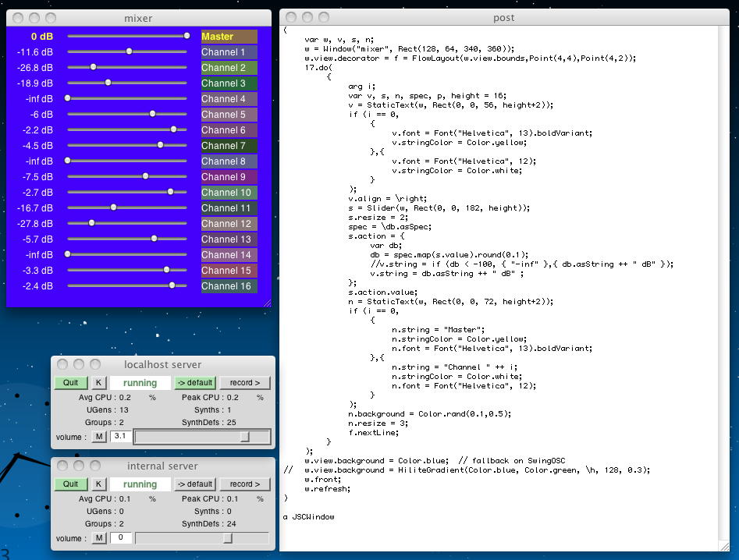Image resolution: width=739 pixels, height=560 pixels.
Task: Quit the internal server
Action: (70, 484)
